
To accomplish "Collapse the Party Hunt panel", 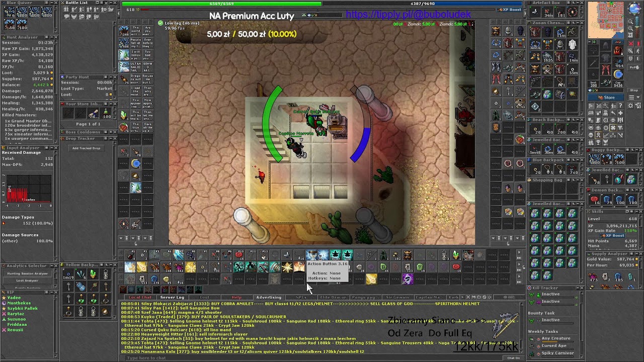I will pyautogui.click(x=111, y=77).
